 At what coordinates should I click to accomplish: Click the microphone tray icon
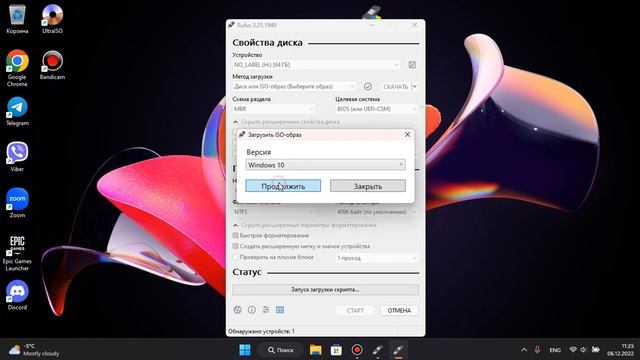click(537, 350)
